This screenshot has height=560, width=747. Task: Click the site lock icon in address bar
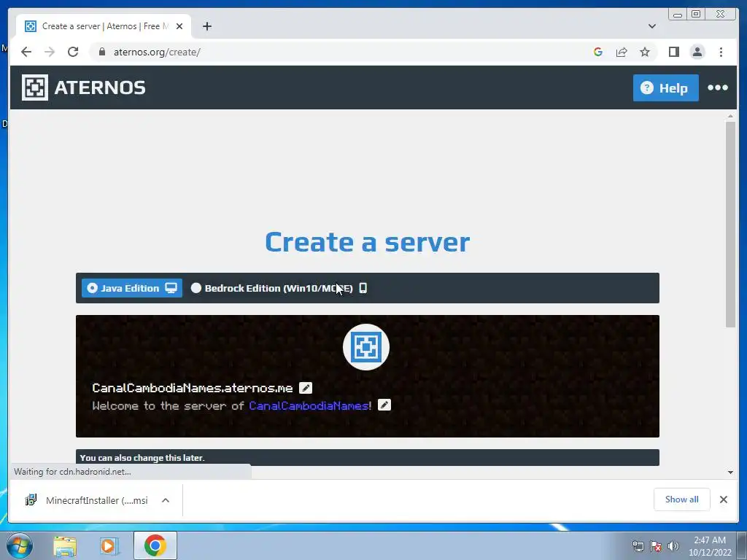click(102, 52)
